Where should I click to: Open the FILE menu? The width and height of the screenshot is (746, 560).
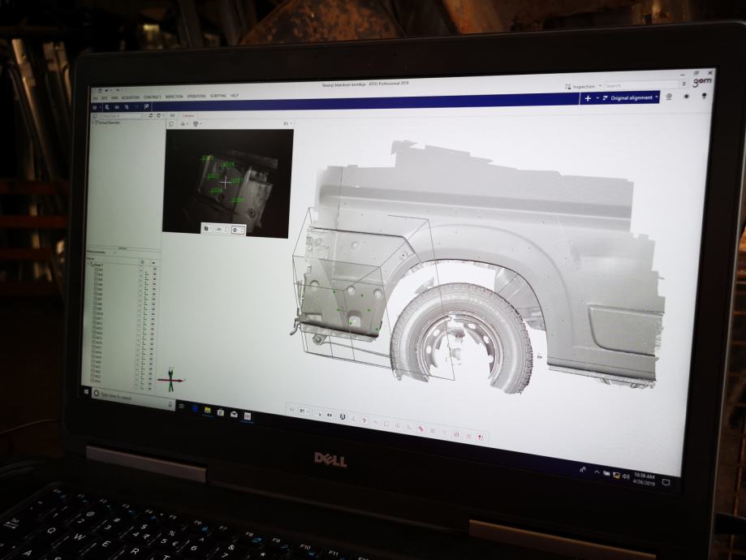[x=95, y=98]
